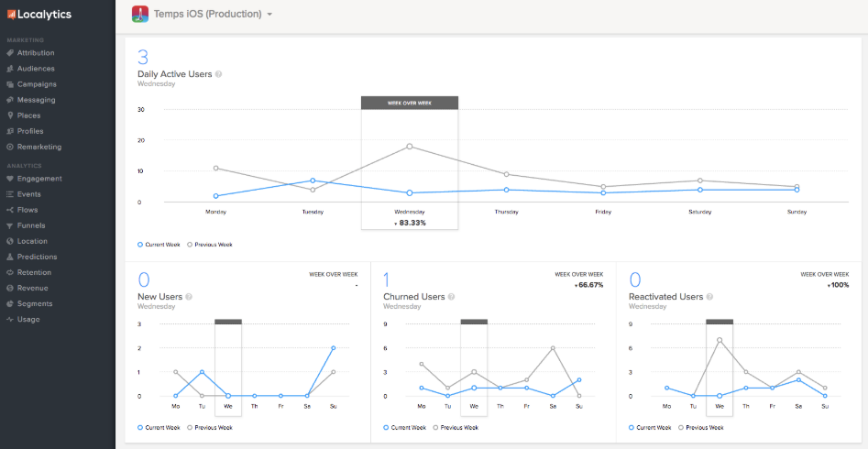Click the Places item in sidebar
This screenshot has height=449, width=868.
(28, 115)
